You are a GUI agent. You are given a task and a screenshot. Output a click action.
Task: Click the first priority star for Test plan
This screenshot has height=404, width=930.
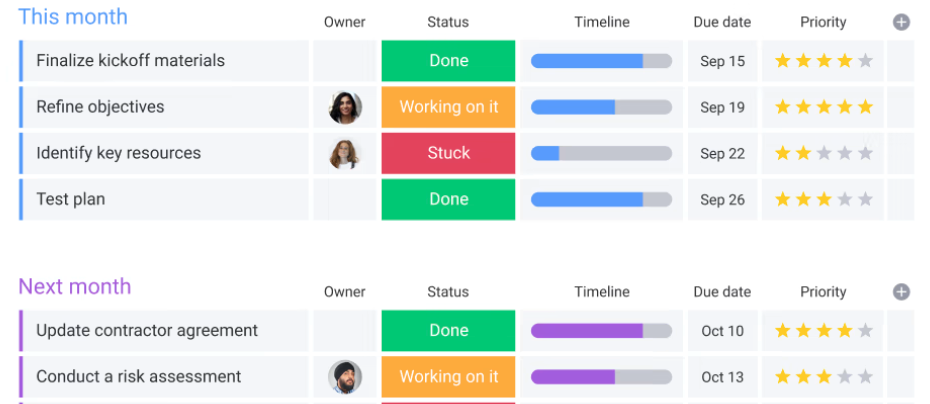(x=782, y=199)
